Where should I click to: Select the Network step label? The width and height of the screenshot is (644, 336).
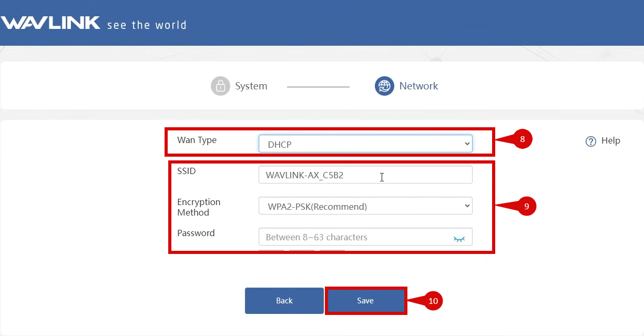coord(418,86)
